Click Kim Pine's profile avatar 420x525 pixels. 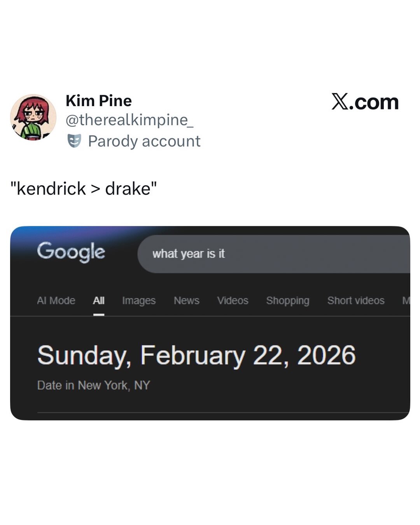(x=33, y=117)
